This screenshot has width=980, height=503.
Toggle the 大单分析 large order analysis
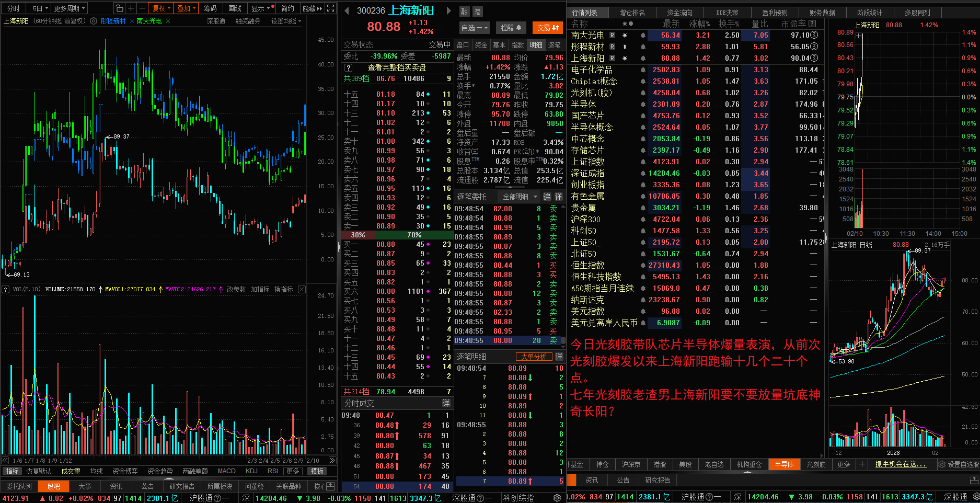[x=534, y=357]
